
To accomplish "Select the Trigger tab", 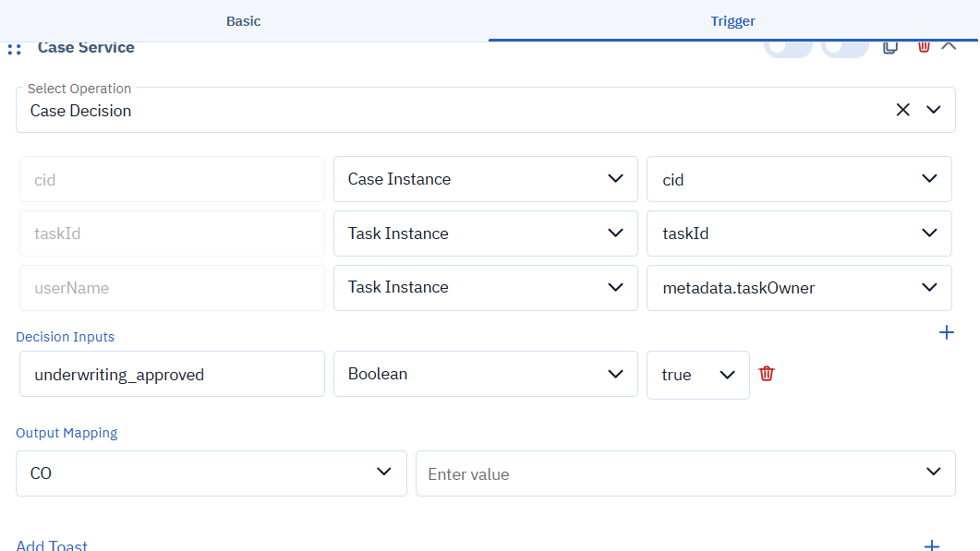I will (x=733, y=20).
